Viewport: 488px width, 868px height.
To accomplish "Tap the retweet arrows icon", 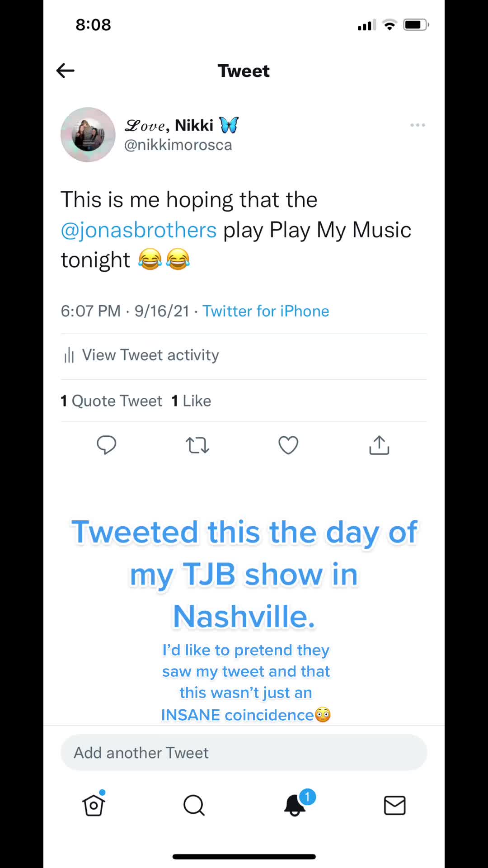I will (x=197, y=445).
